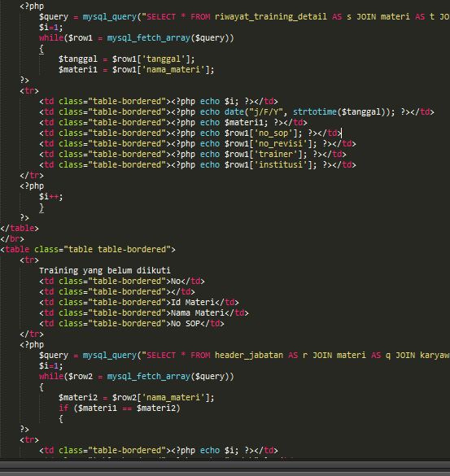The width and height of the screenshot is (450, 476).
Task: Click the echo $materi1 table cell line
Action: (x=173, y=122)
